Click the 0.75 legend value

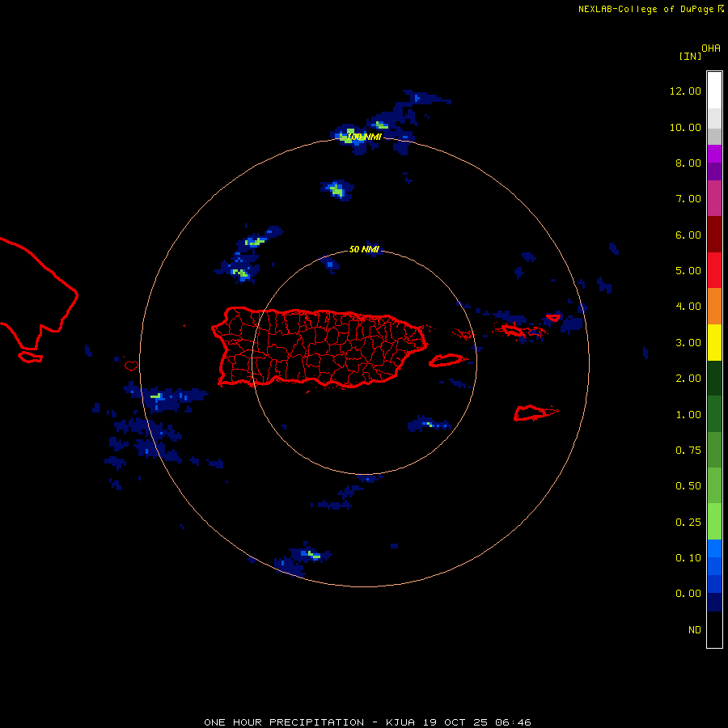688,451
